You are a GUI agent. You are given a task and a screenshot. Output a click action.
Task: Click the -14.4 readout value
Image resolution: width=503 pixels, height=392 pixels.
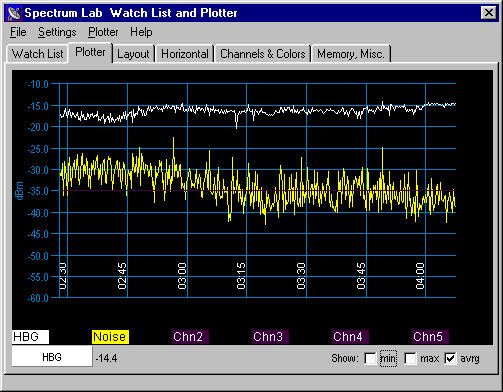click(x=106, y=359)
